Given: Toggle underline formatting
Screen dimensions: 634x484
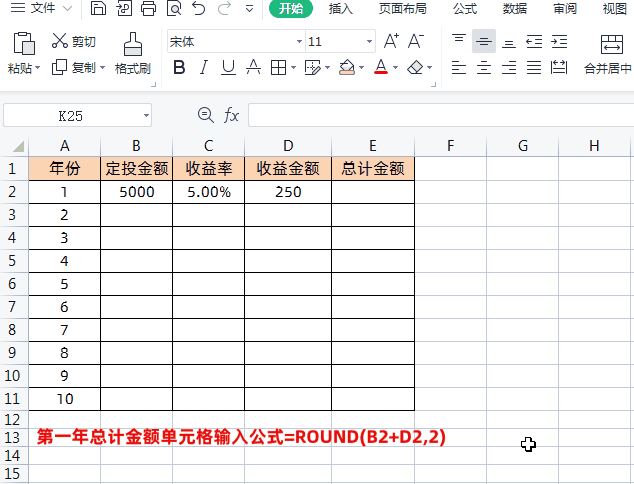Looking at the screenshot, I should [228, 67].
